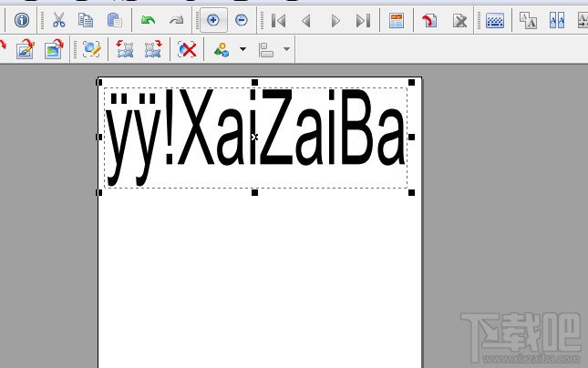The width and height of the screenshot is (588, 368).
Task: Insert page using red-arrow document icon
Action: coord(429,21)
